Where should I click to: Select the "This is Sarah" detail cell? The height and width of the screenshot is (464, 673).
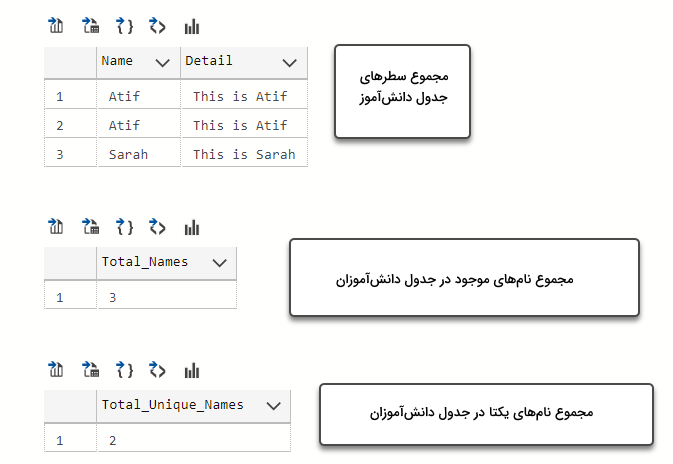coord(243,155)
